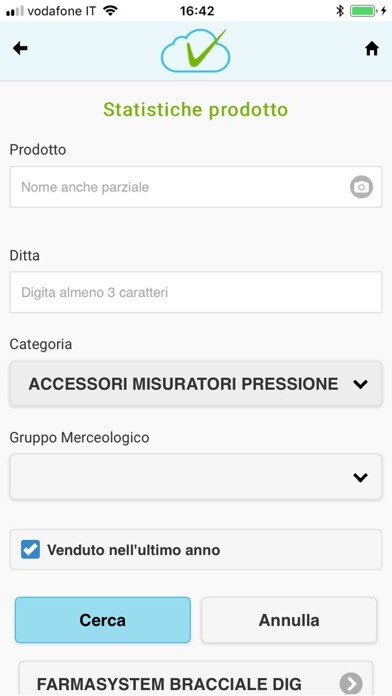Tap the Wi-Fi icon in status bar
The width and height of the screenshot is (392, 696).
(110, 11)
